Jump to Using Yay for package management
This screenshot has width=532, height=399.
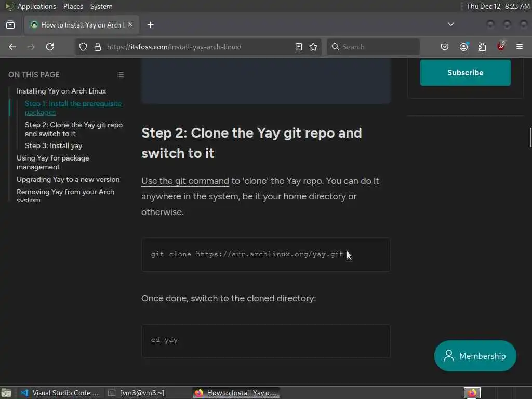(53, 163)
